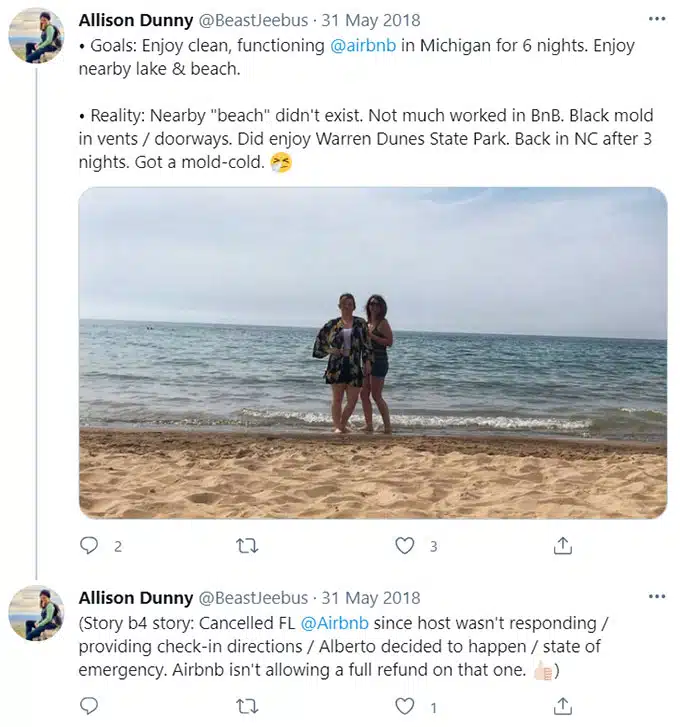This screenshot has width=680, height=727.
Task: Open the 31 May 2018 timestamp of second tweet
Action: tap(371, 598)
